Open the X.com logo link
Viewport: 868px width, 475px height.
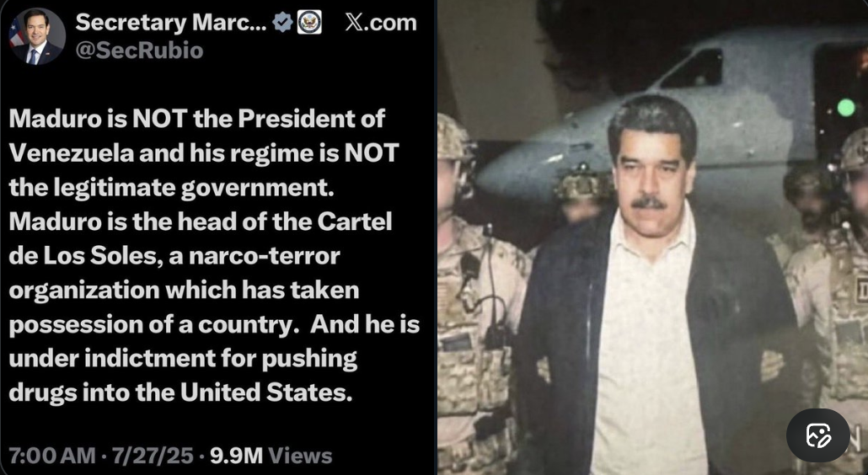381,23
